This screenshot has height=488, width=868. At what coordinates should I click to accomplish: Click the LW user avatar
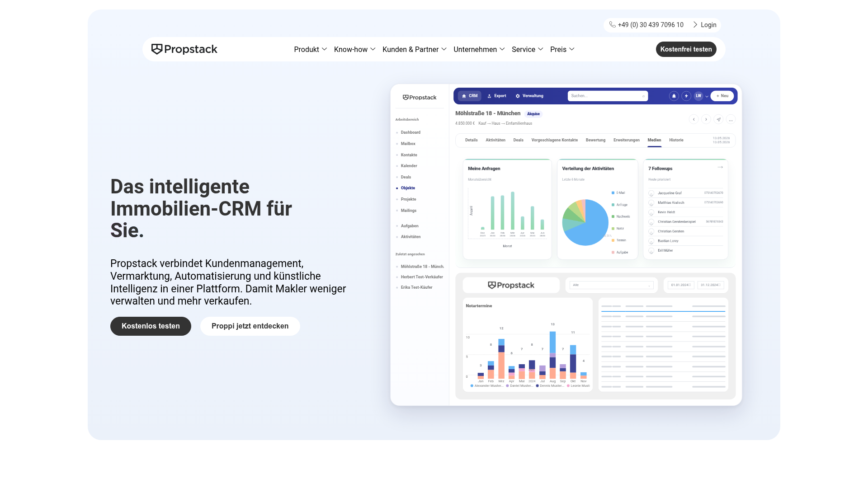coord(698,96)
